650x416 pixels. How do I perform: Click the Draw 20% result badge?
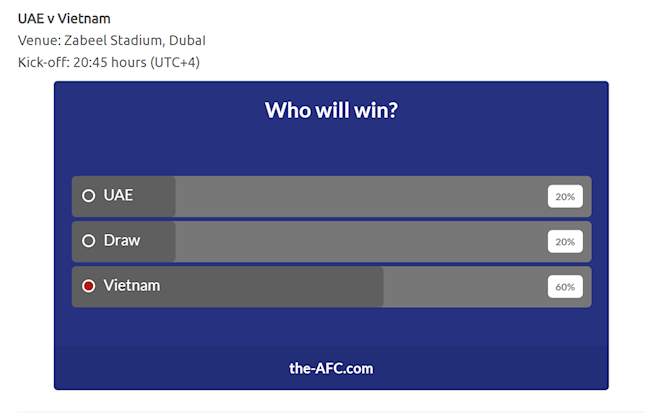(565, 242)
